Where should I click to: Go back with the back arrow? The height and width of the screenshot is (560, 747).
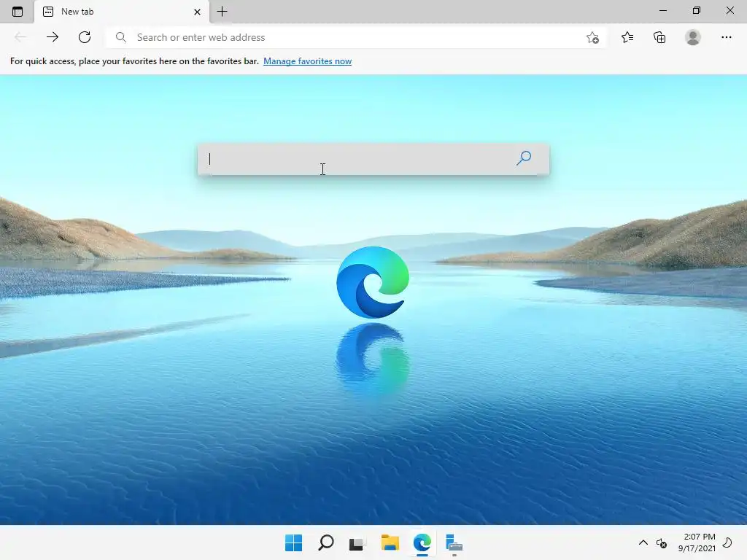click(x=20, y=37)
